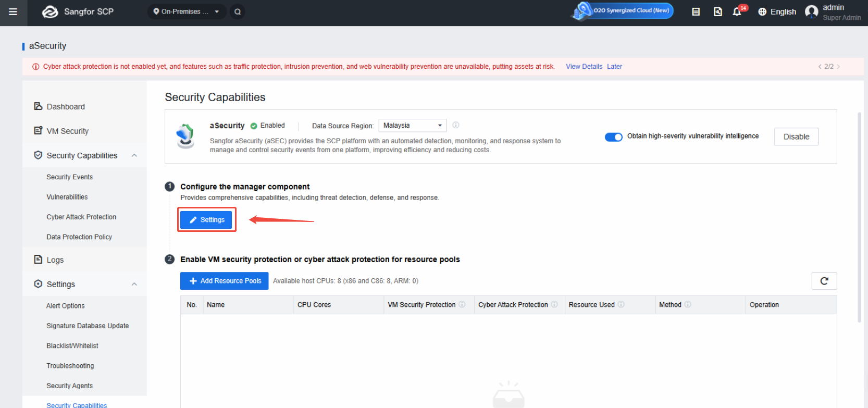This screenshot has height=408, width=868.
Task: Go to previous alert banner arrow
Action: (820, 67)
